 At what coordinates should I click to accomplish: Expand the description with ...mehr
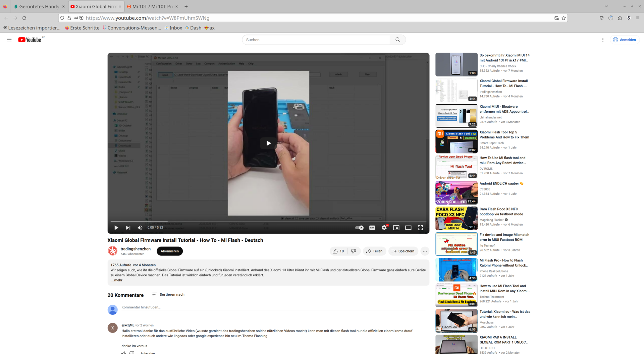[117, 280]
